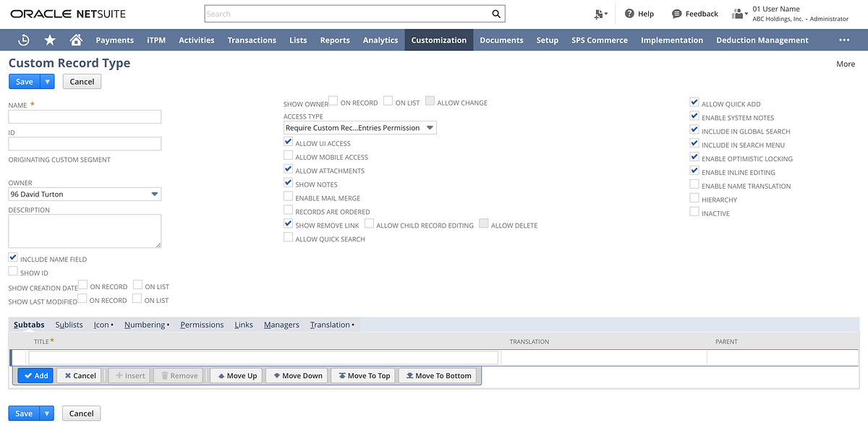Open the Owner dropdown showing 96 David Turton

(x=154, y=194)
